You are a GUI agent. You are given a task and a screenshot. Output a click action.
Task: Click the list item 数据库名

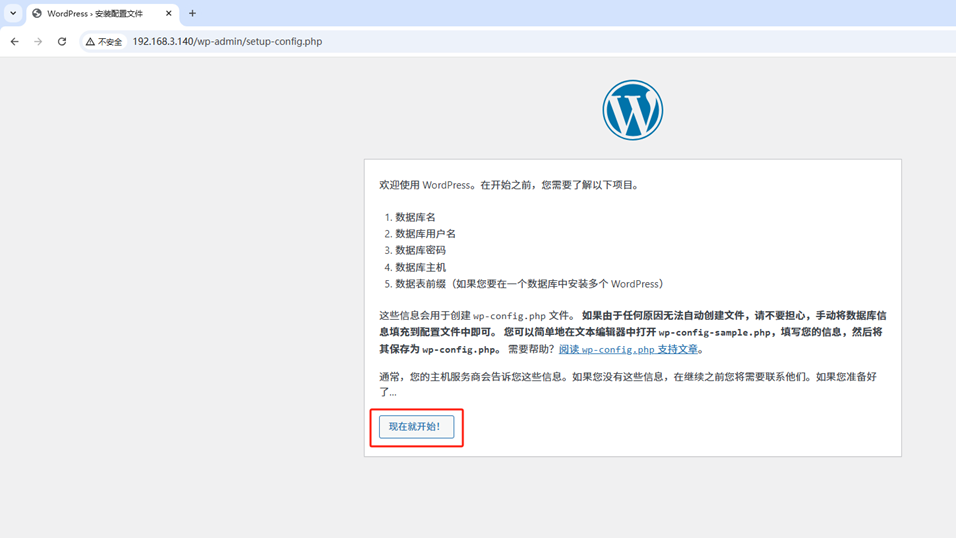pos(415,217)
